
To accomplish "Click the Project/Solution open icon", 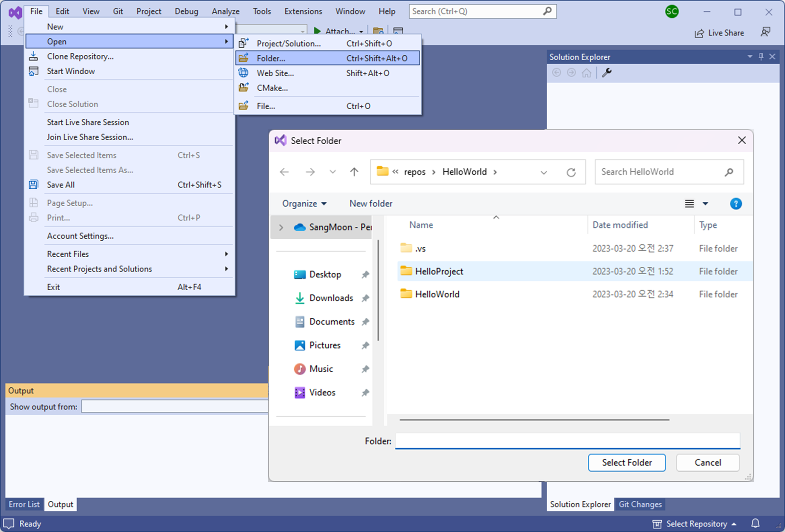I will (244, 44).
